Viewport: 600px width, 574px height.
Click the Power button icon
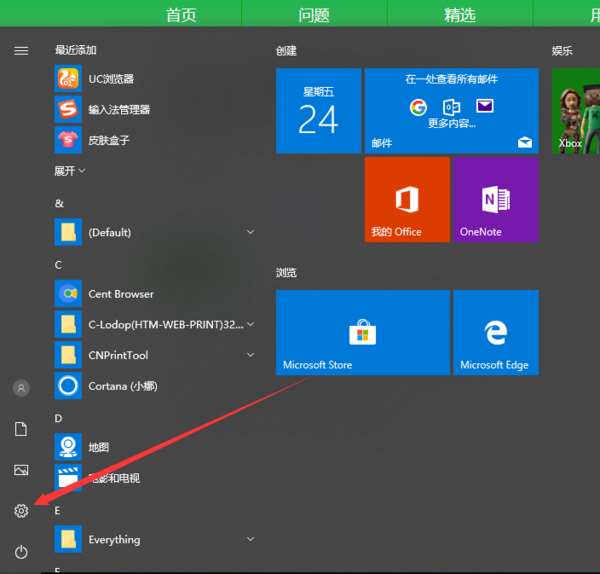point(21,552)
